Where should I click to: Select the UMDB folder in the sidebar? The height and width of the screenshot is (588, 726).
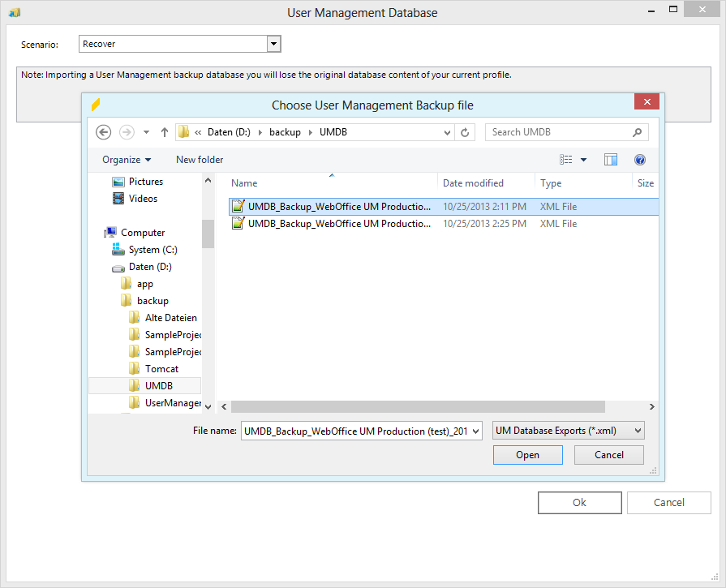tap(159, 385)
